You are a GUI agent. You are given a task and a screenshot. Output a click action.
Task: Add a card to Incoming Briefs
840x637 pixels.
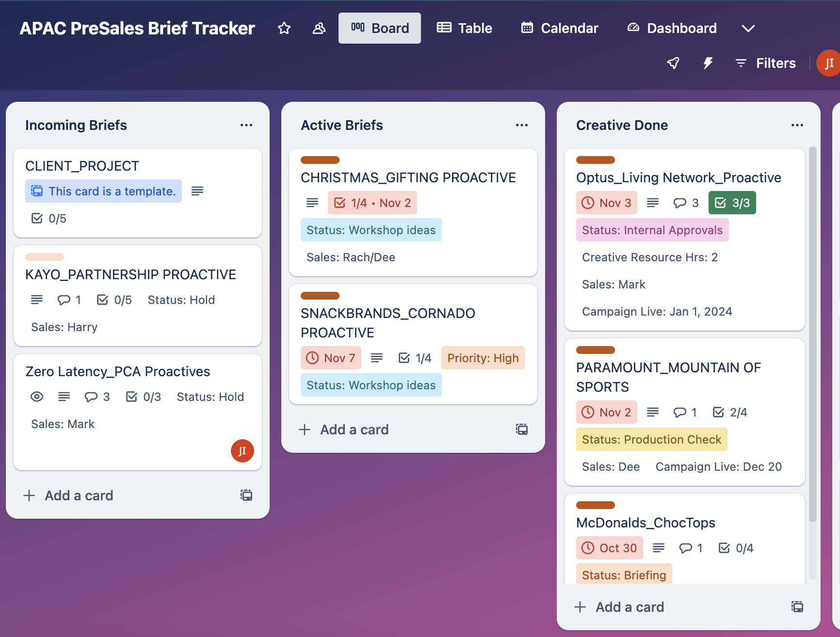(x=68, y=495)
